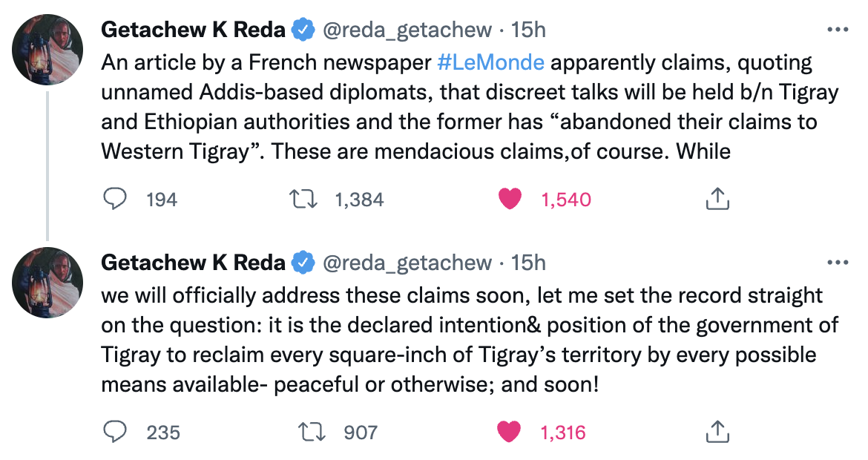The image size is (868, 460).
Task: Open Getachew K Reda's avatar on first tweet
Action: [x=47, y=50]
